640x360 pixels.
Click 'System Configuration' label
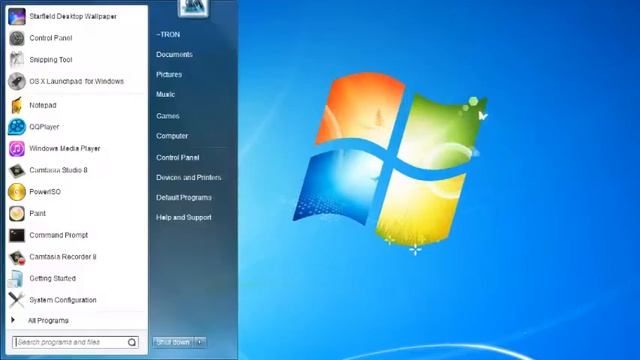coord(63,300)
